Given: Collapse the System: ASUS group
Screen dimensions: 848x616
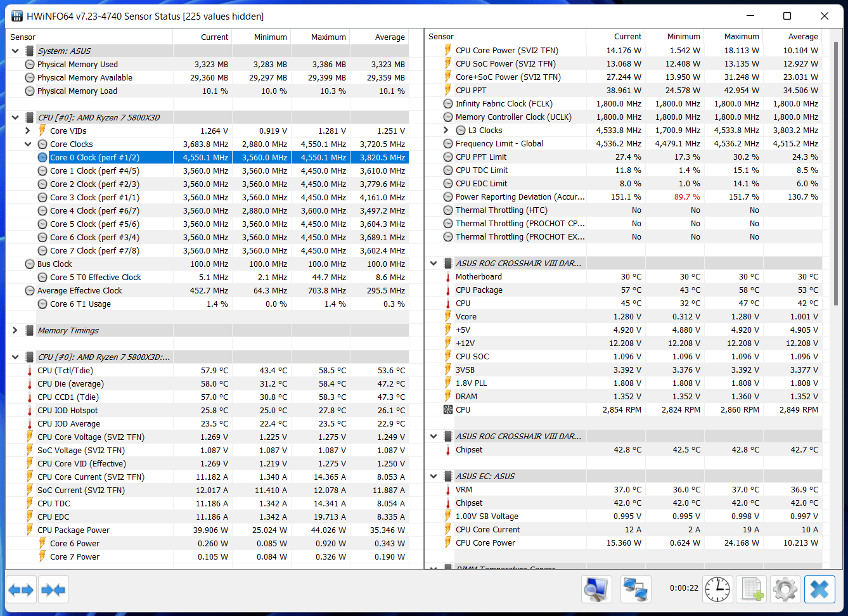Looking at the screenshot, I should 15,51.
